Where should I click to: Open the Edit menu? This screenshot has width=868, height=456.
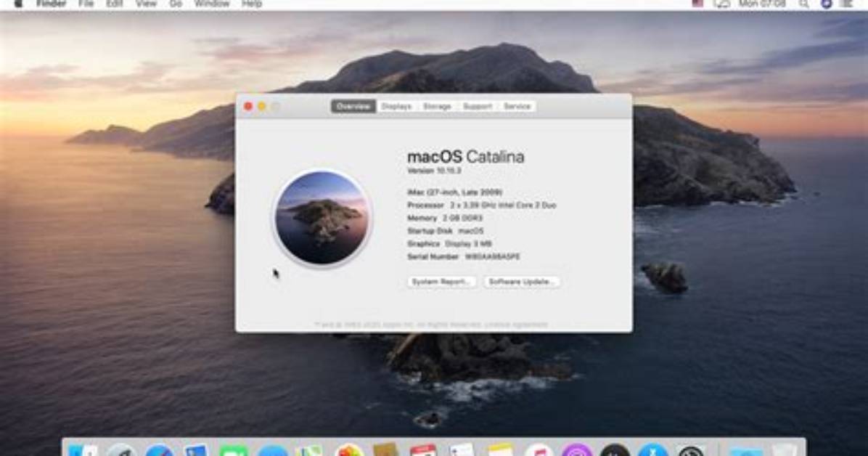[x=115, y=4]
